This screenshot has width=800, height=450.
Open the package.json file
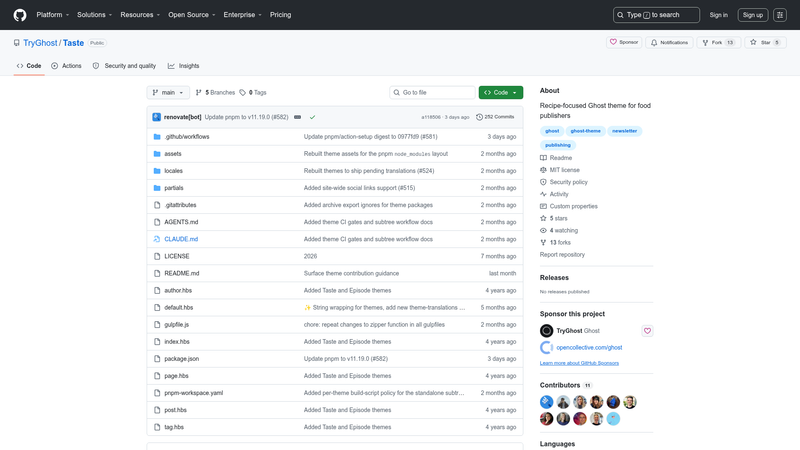click(182, 359)
